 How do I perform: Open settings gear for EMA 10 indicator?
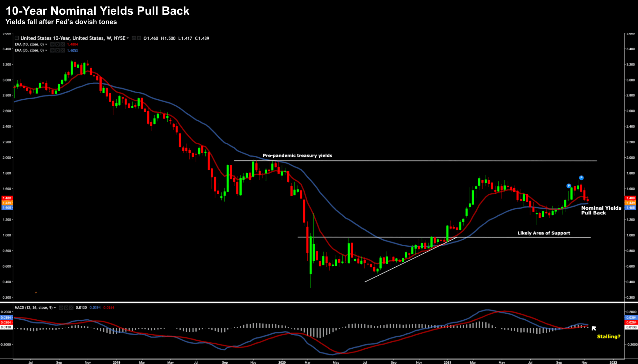pyautogui.click(x=58, y=44)
